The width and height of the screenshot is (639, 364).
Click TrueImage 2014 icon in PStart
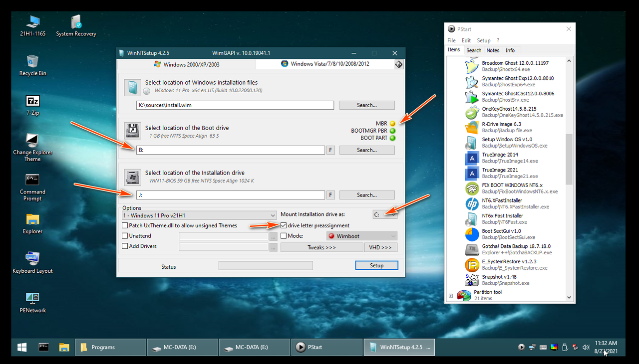click(x=472, y=158)
